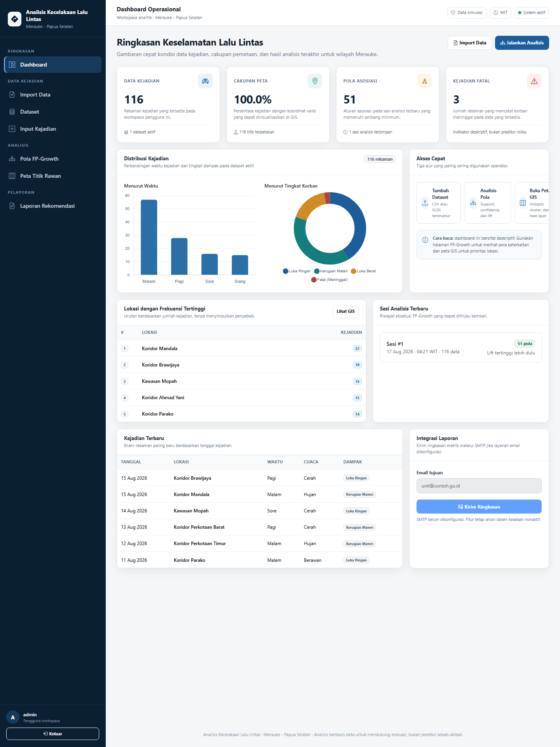Click the upload icon in Tambah Dataset tile
560x747 pixels.
coord(425,203)
